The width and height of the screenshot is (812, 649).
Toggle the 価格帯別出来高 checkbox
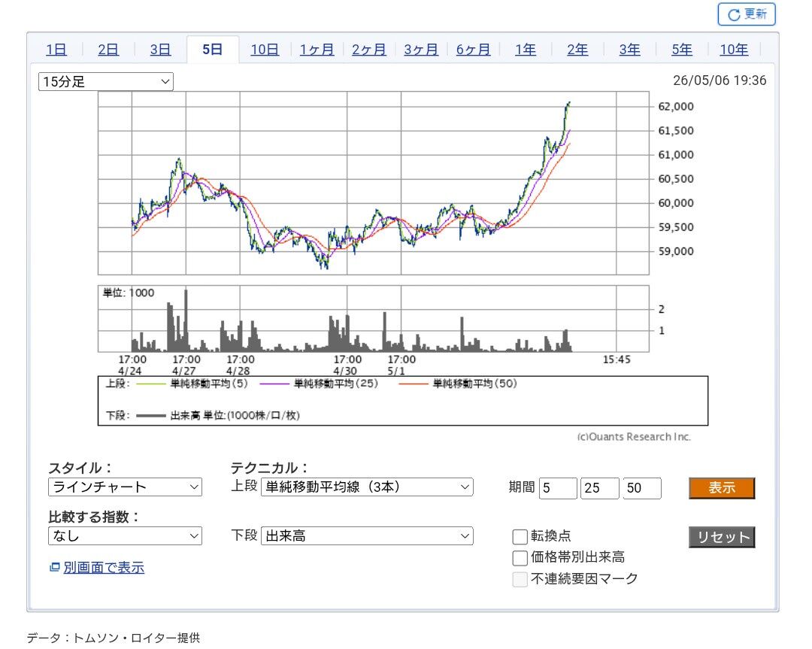[x=520, y=558]
